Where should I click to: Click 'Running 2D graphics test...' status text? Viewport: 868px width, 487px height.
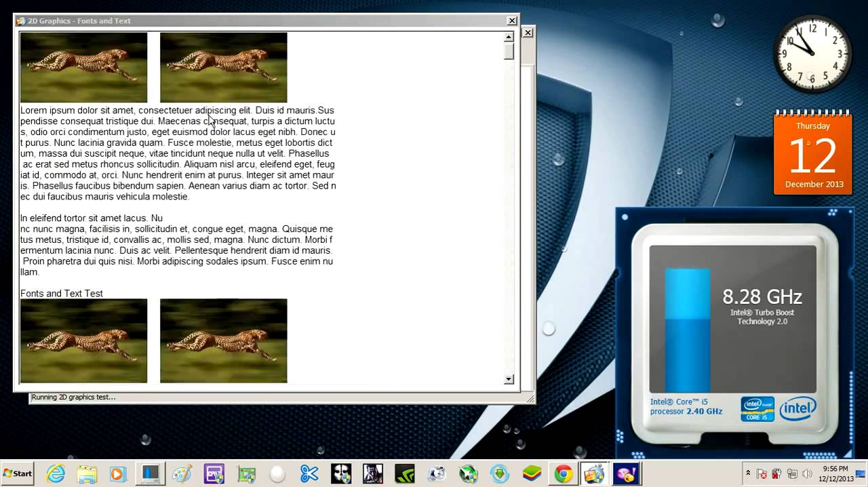point(73,397)
